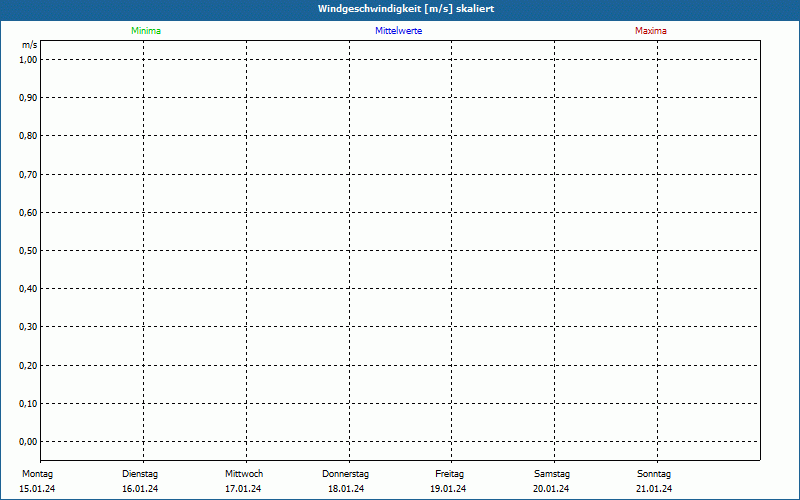
Task: Select the Mittelwerte legend label
Action: 398,31
